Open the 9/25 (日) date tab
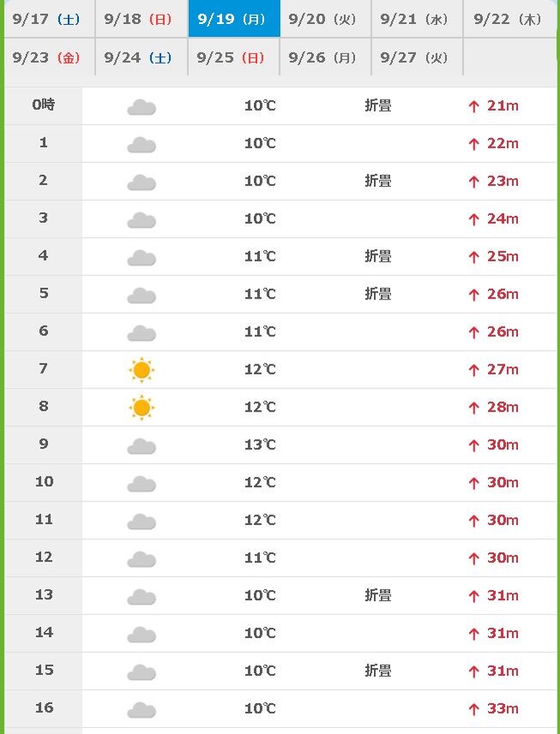 (233, 57)
